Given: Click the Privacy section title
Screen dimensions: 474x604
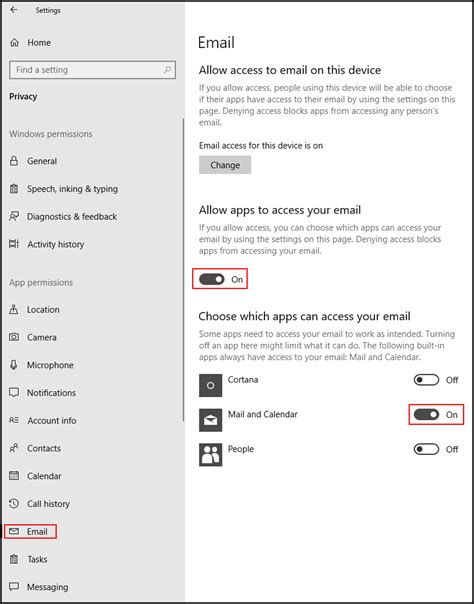Looking at the screenshot, I should coord(23,96).
